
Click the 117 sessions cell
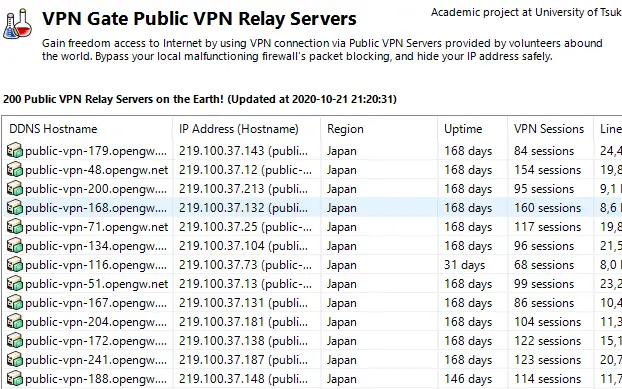(547, 227)
